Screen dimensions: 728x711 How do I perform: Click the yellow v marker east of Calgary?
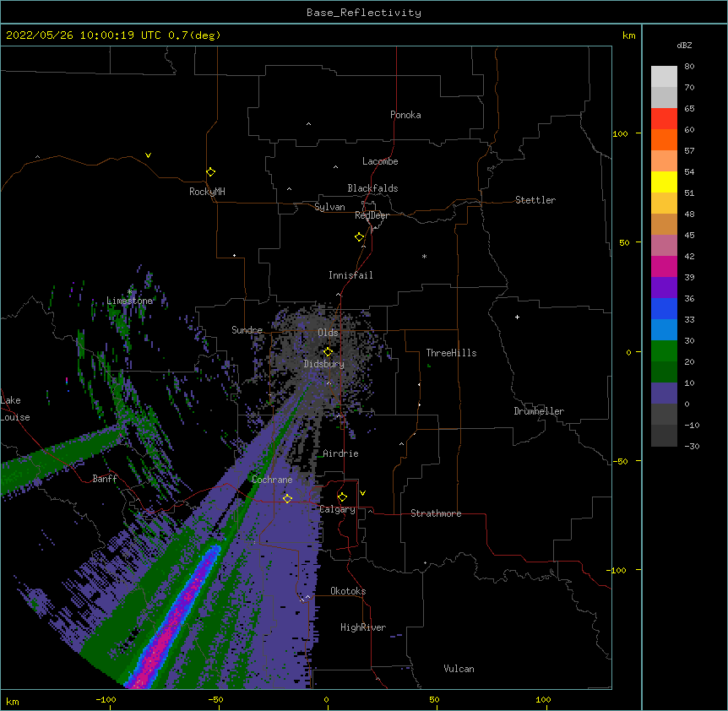362,493
